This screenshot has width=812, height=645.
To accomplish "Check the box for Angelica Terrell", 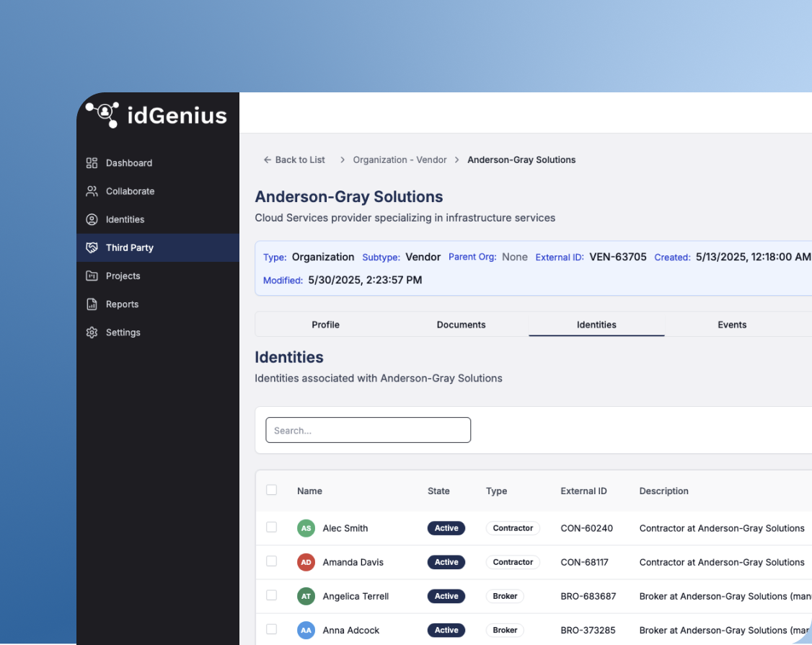I will coord(271,595).
